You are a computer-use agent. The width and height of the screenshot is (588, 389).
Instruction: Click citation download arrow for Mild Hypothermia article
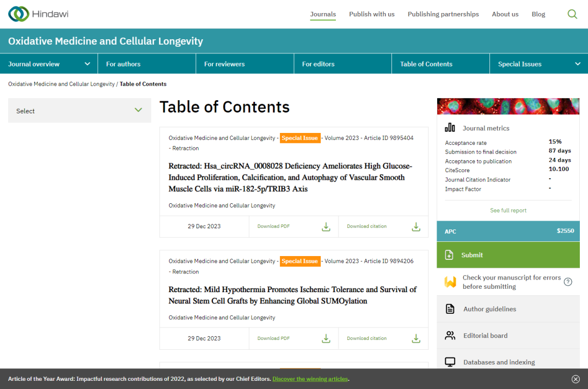click(x=416, y=338)
